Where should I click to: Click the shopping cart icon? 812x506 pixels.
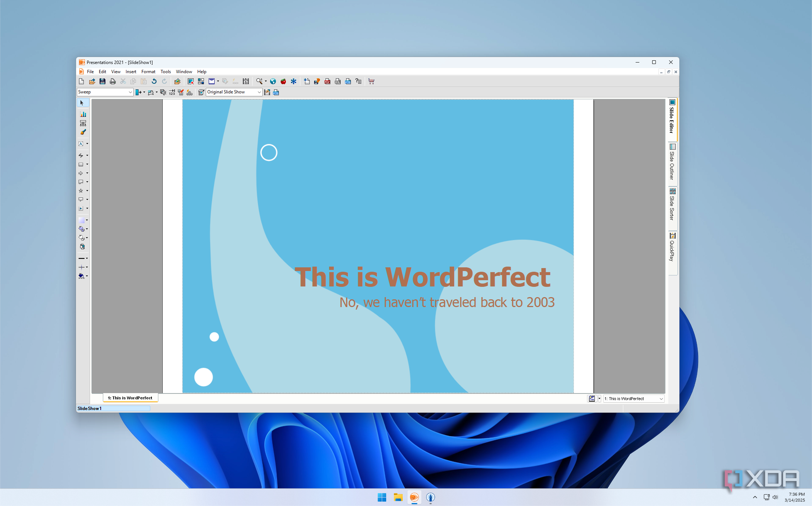tap(371, 81)
